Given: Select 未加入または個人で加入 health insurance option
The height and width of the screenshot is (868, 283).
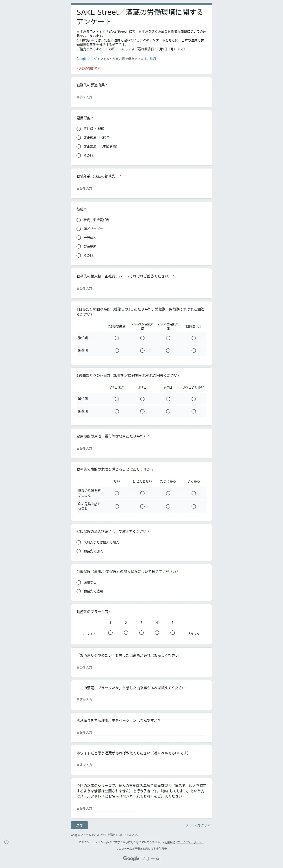Looking at the screenshot, I should point(79,542).
